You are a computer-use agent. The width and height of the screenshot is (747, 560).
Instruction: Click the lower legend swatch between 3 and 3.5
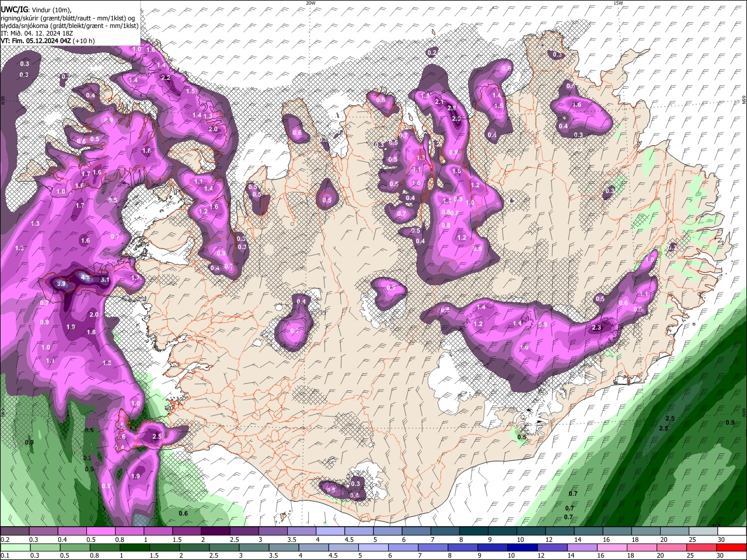tap(254, 547)
